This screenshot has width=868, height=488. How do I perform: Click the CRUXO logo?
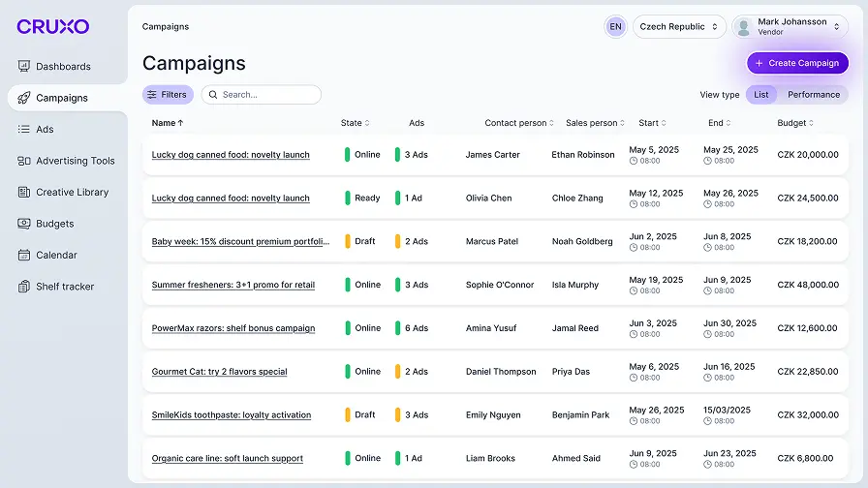click(x=52, y=27)
